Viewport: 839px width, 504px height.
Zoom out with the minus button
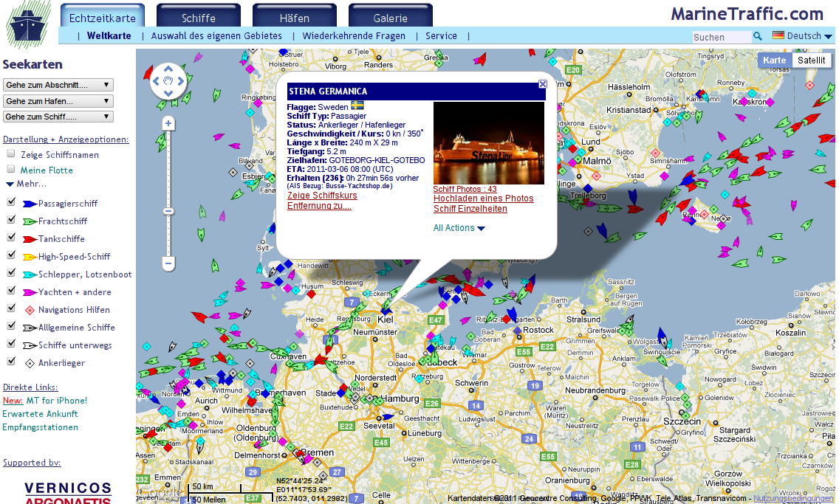(168, 263)
